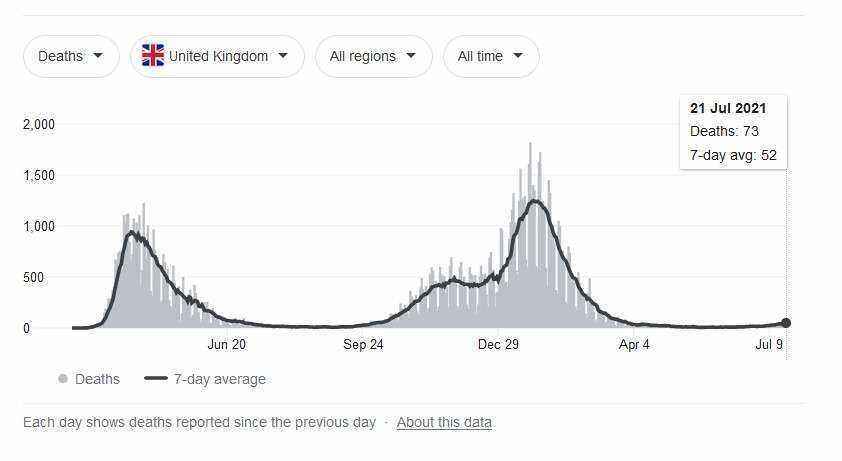Click the January peak of the average line
The width and height of the screenshot is (842, 461).
pos(535,201)
